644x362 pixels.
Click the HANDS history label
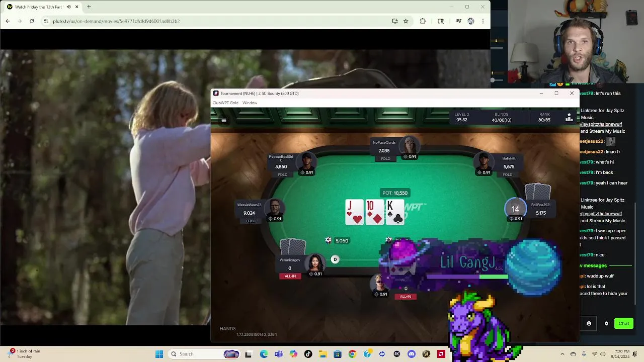(x=227, y=328)
